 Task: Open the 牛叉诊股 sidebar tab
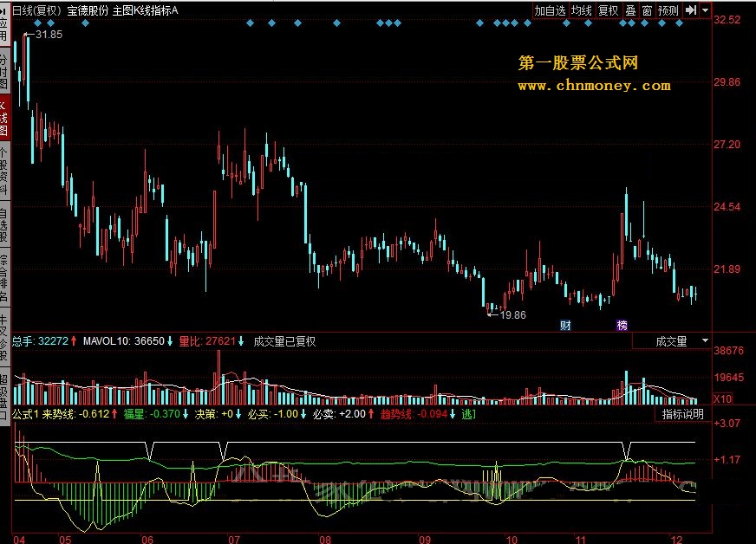(3, 337)
